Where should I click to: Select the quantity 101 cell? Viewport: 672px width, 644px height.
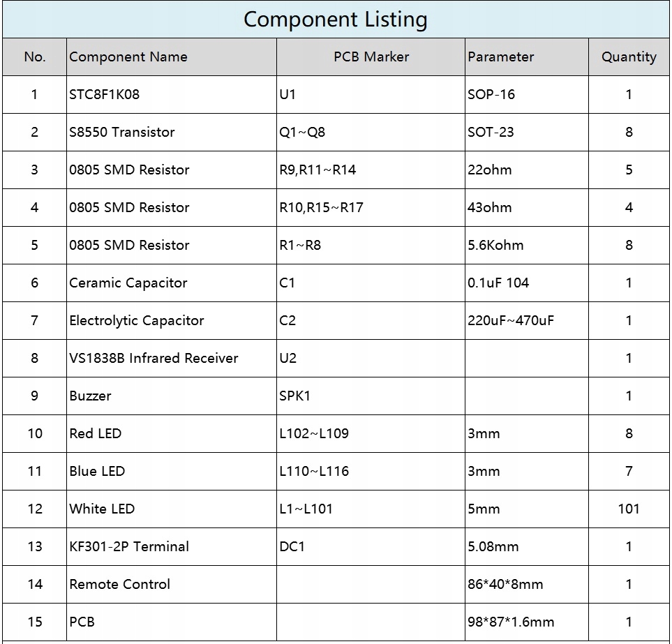coord(628,509)
